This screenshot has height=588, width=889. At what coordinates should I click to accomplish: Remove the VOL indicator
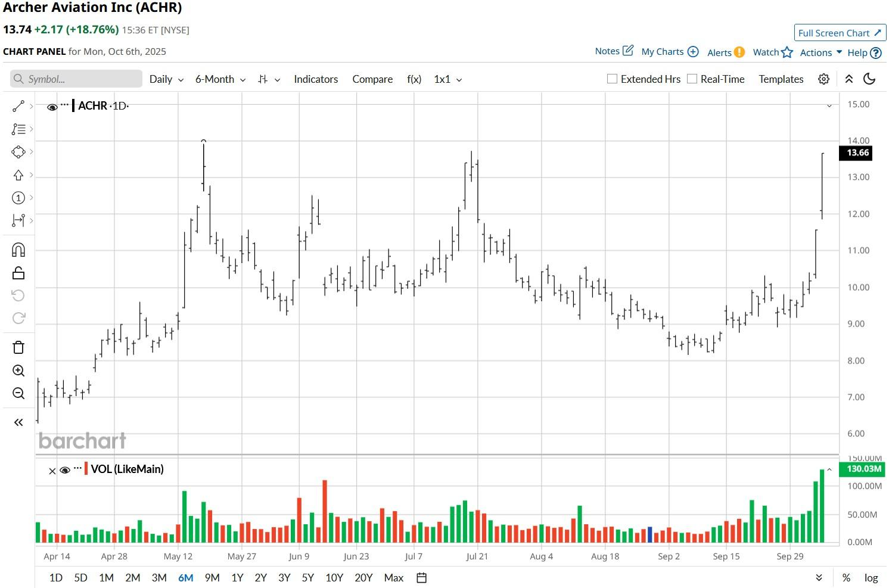pos(52,471)
